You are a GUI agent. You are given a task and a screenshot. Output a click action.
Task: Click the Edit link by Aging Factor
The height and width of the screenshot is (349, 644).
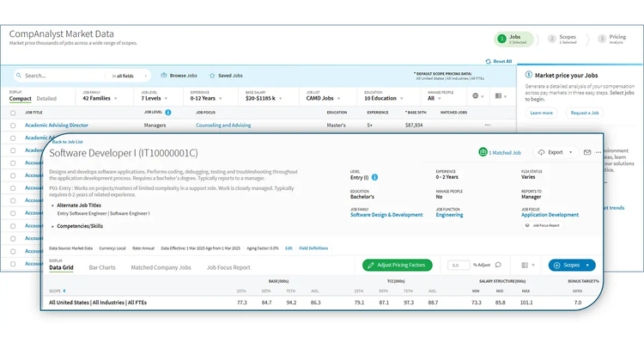(x=289, y=248)
